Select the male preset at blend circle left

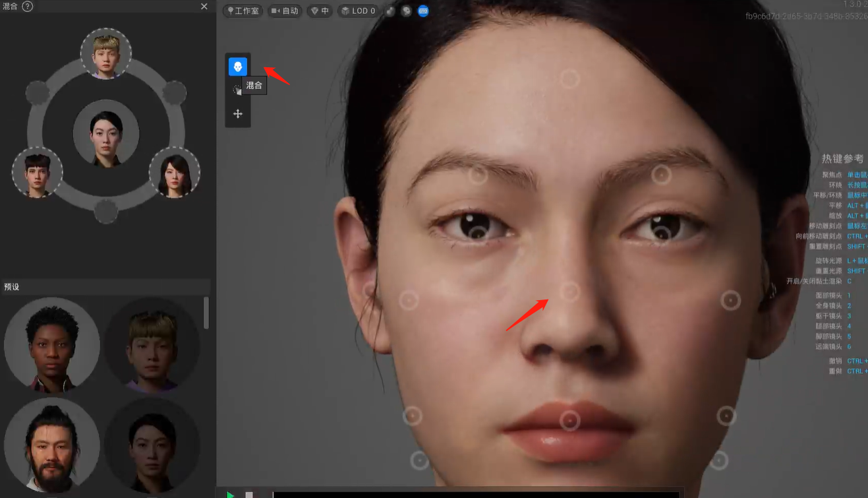click(38, 173)
